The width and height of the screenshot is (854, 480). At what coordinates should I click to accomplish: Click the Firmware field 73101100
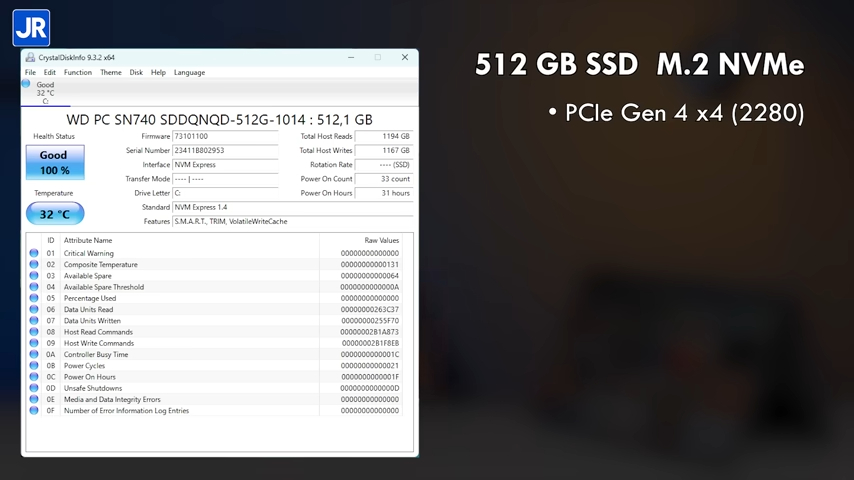pyautogui.click(x=225, y=136)
